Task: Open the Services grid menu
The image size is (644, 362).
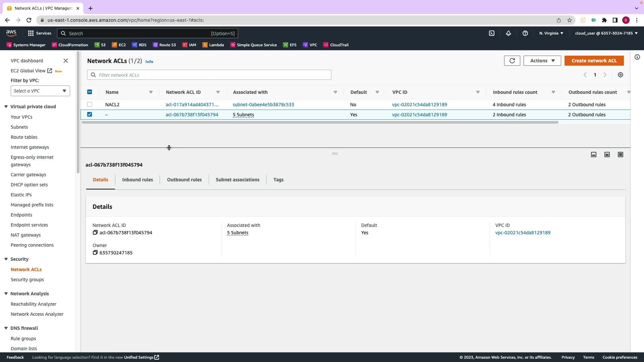Action: pyautogui.click(x=31, y=33)
